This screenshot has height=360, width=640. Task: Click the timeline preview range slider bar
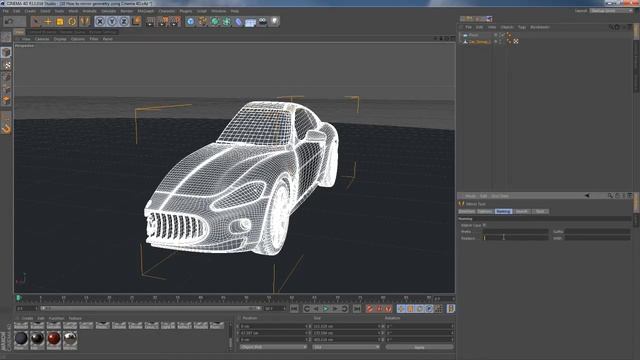click(151, 308)
